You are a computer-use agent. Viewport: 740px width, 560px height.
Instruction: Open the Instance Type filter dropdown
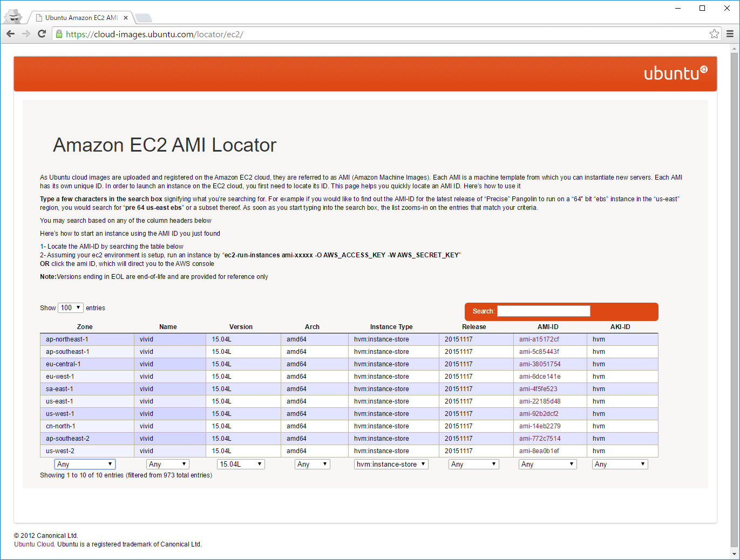point(391,464)
